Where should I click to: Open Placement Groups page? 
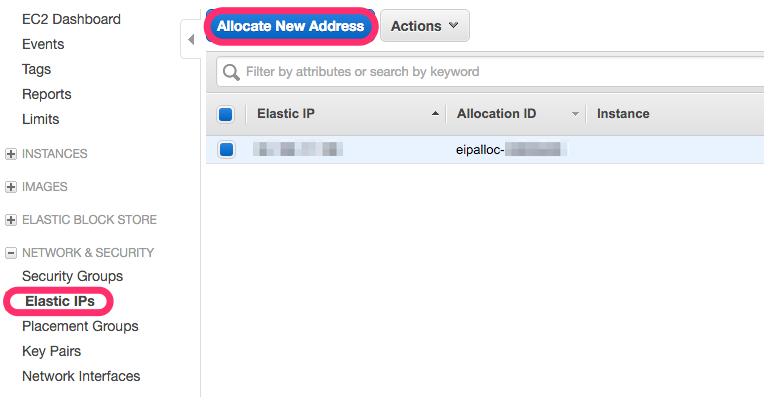click(80, 326)
